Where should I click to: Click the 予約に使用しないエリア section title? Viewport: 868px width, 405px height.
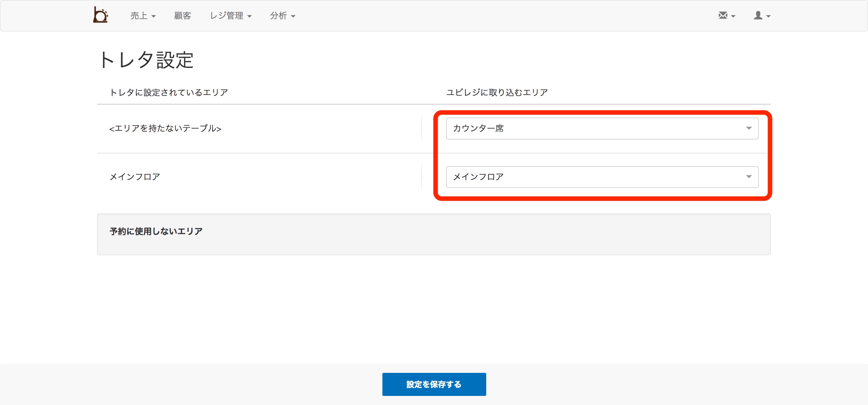(x=156, y=231)
